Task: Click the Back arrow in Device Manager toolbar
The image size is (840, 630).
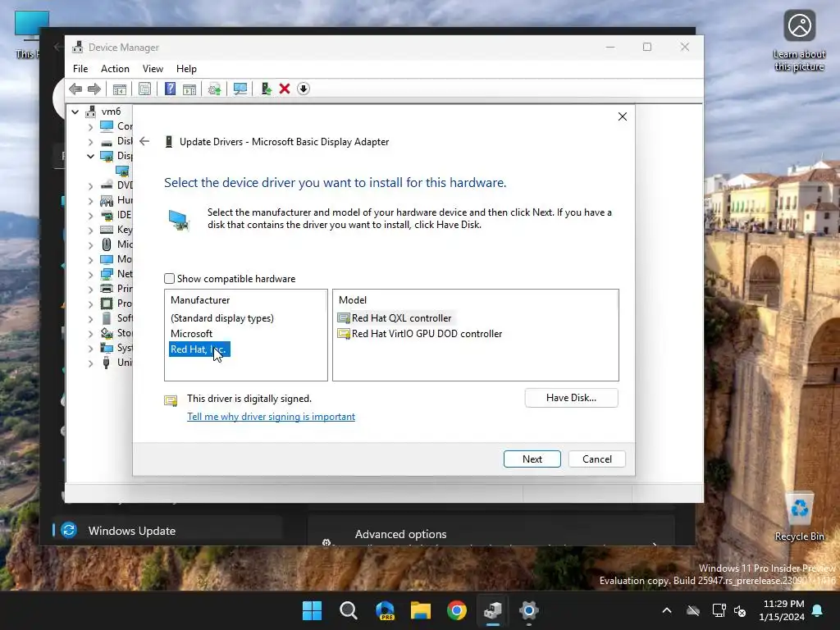Action: pyautogui.click(x=75, y=89)
